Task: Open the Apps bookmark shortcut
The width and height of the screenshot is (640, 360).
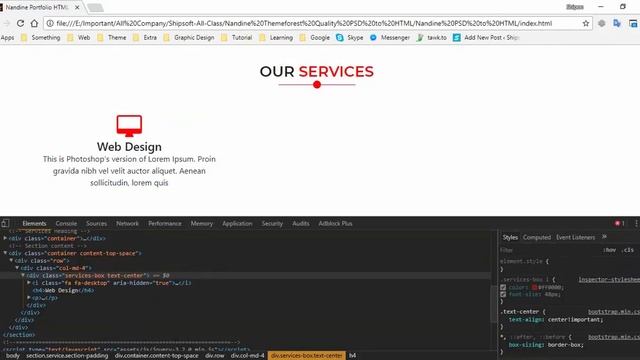Action: [7, 38]
